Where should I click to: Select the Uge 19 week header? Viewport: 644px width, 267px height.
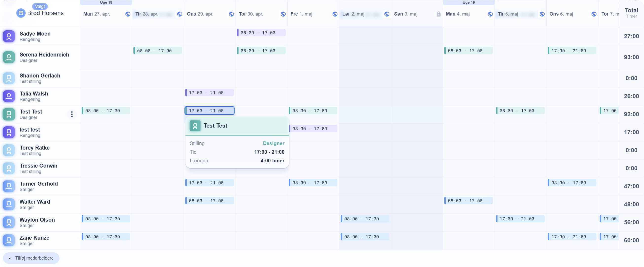(468, 2)
